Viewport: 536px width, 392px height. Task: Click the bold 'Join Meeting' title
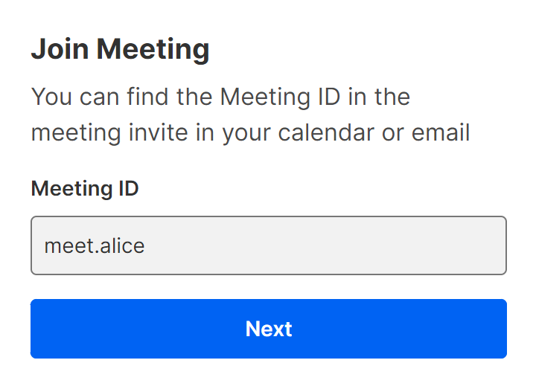click(x=120, y=50)
